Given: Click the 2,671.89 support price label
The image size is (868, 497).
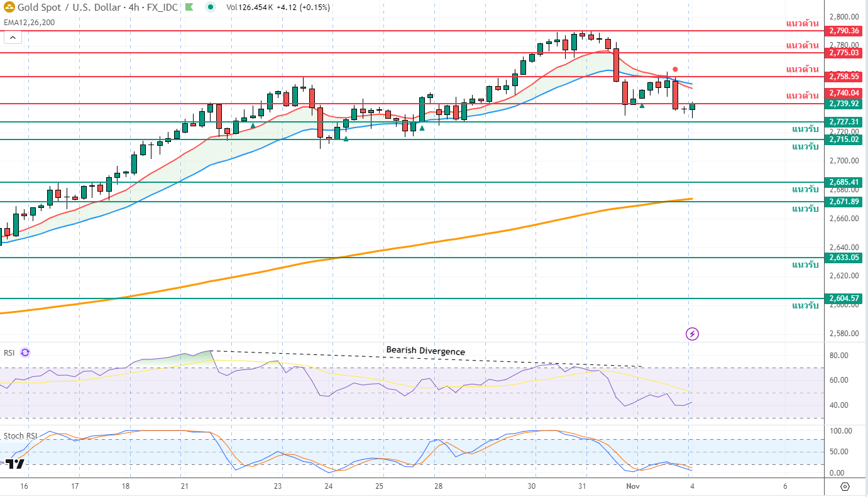Looking at the screenshot, I should point(843,202).
